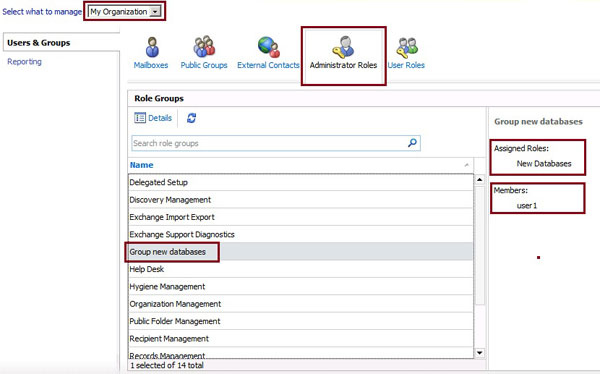This screenshot has width=600, height=374.
Task: Switch to Users & Groups tab
Action: [x=39, y=43]
